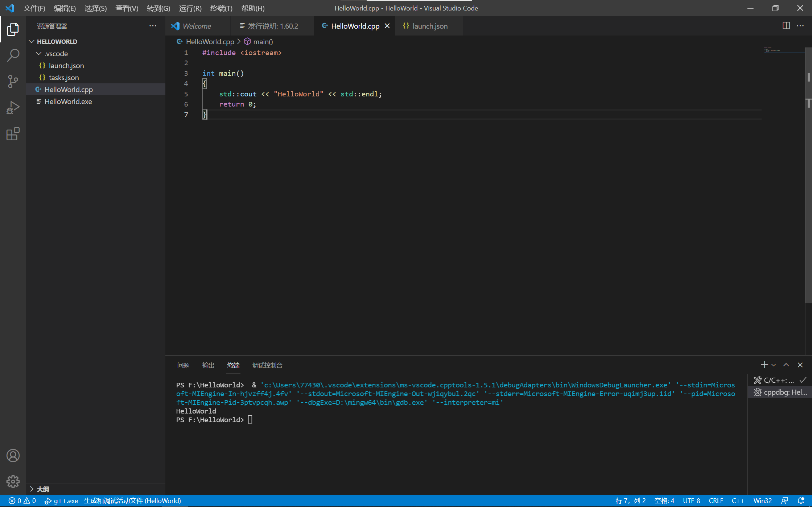Open notifications bell in status bar
Screen dimensions: 812x507
pos(801,501)
